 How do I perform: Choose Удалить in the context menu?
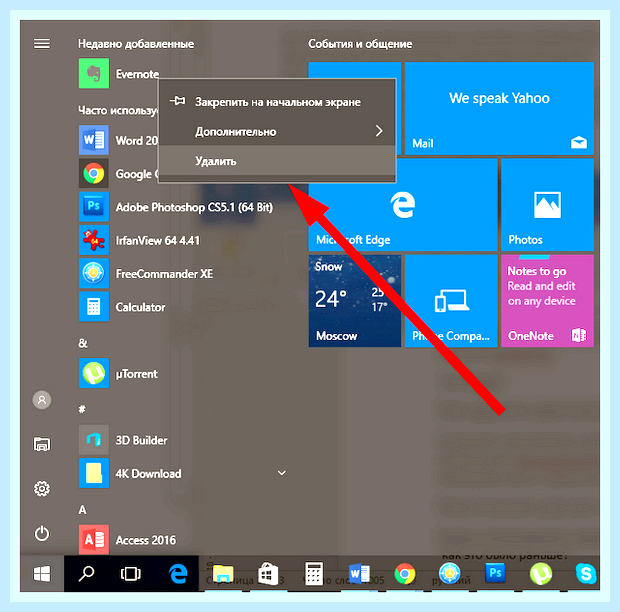[x=277, y=161]
